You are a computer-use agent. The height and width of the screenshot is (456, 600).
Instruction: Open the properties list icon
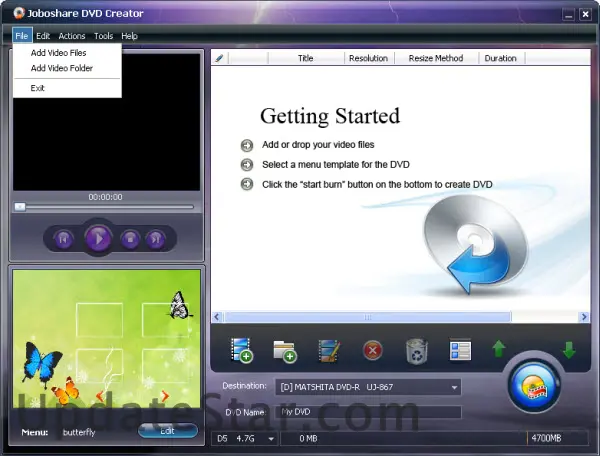(x=459, y=350)
